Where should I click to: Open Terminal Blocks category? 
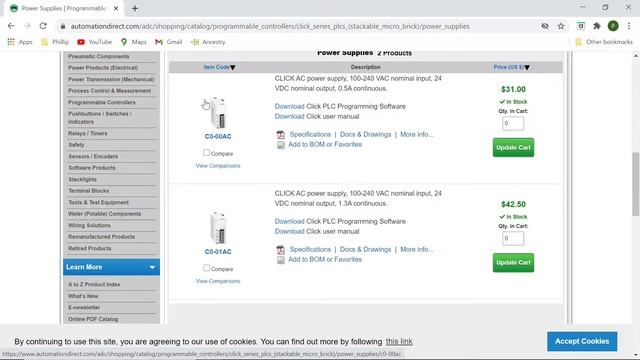89,191
